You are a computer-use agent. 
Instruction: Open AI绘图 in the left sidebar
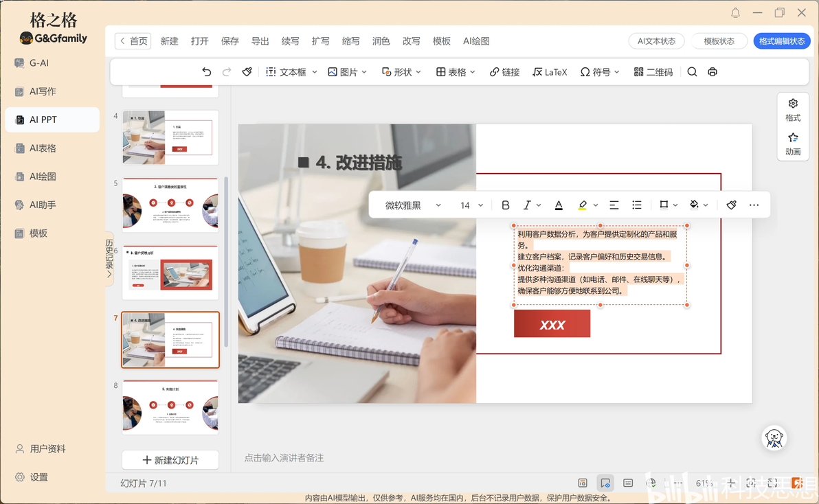pyautogui.click(x=52, y=176)
